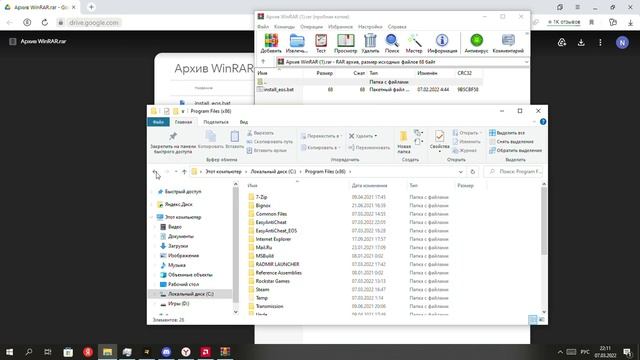Open Discord from the taskbar
This screenshot has height=360, width=640.
coord(166,351)
